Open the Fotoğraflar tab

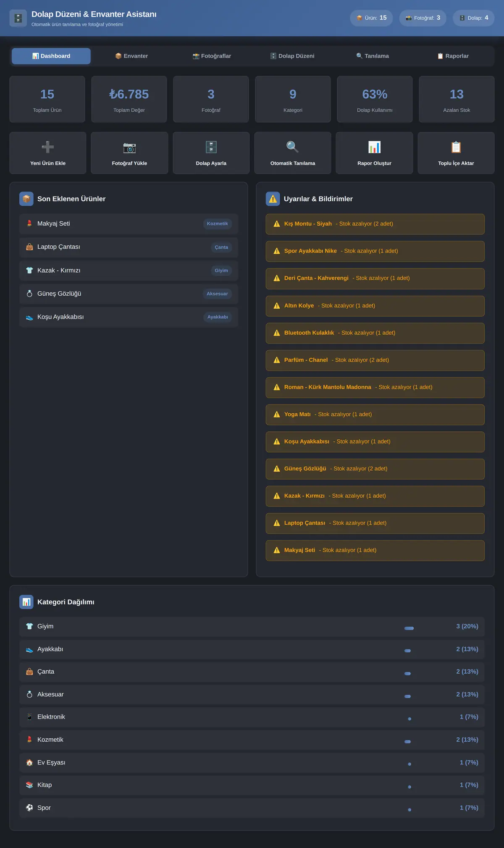(x=212, y=56)
